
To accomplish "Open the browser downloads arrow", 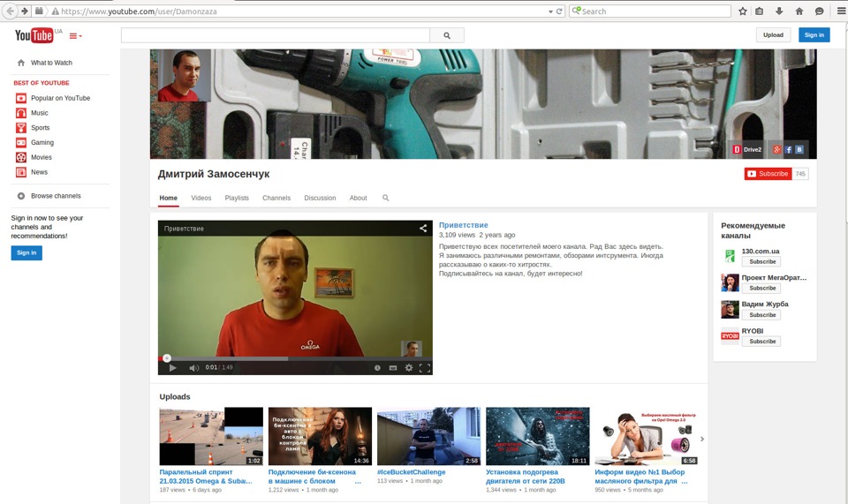I will tap(779, 11).
